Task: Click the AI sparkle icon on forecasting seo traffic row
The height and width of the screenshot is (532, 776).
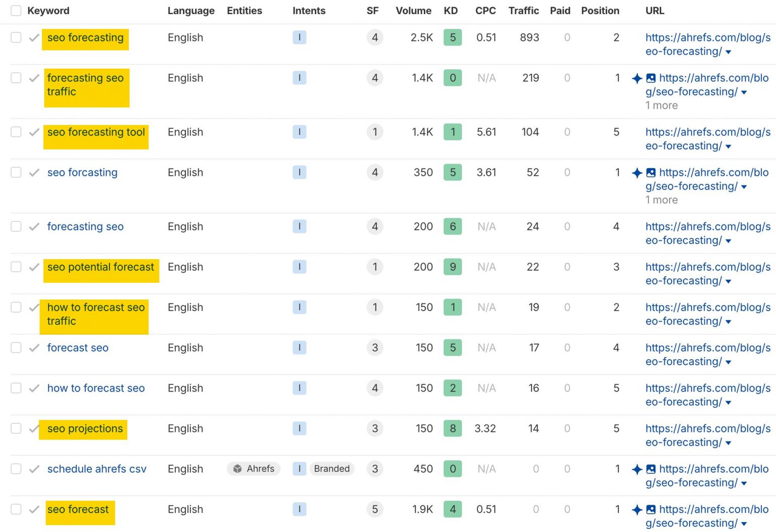Action: coord(638,78)
